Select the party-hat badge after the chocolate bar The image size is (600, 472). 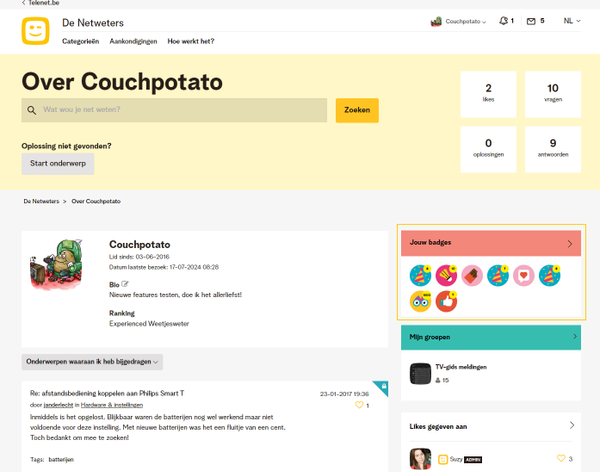point(498,275)
